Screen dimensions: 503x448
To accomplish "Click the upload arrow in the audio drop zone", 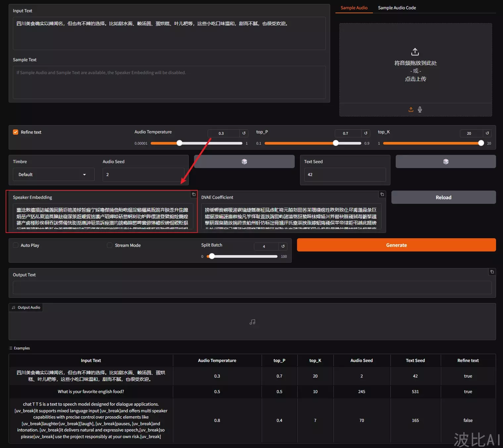I will (x=415, y=52).
